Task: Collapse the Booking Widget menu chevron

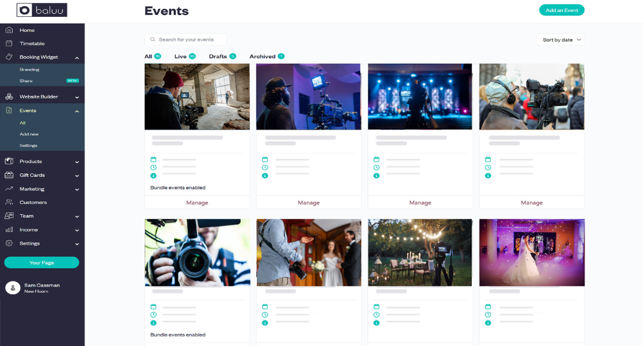Action: pyautogui.click(x=77, y=58)
